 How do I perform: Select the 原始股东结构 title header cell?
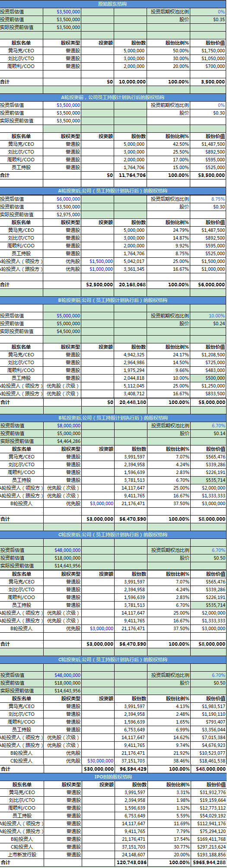(113, 4)
